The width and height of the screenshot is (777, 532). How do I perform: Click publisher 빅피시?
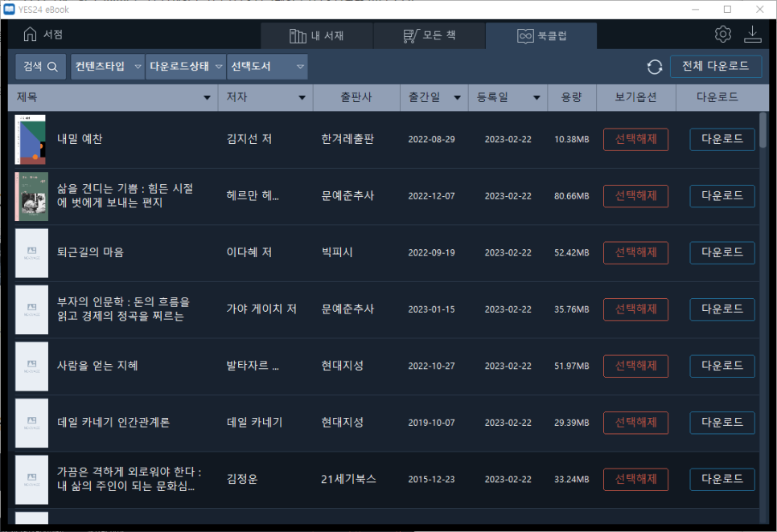(337, 252)
